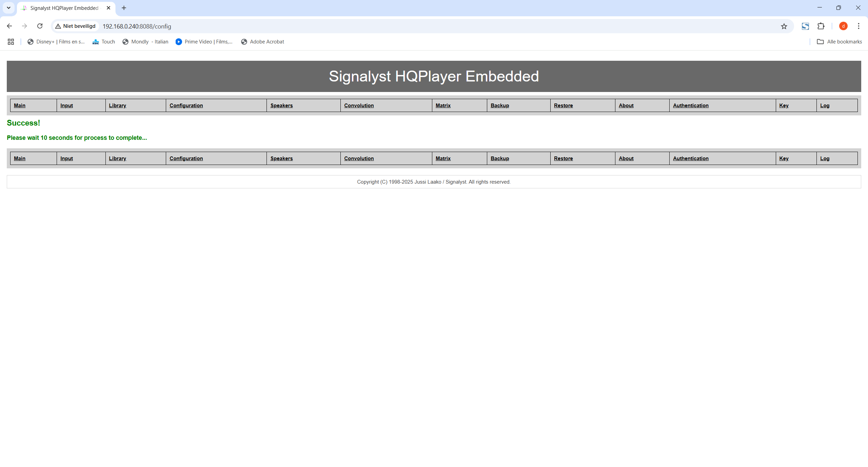Open Configuration in the bottom navigation
Image resolution: width=868 pixels, height=467 pixels.
(186, 158)
